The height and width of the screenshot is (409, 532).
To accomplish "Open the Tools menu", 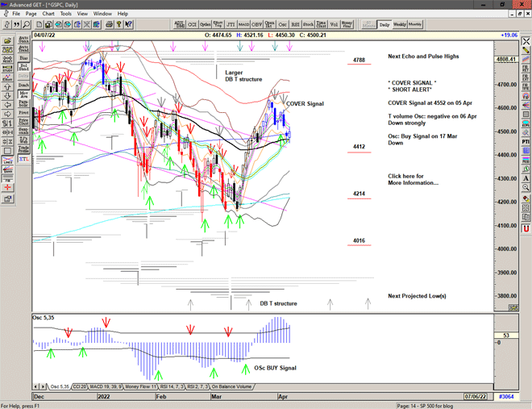I will pos(66,14).
